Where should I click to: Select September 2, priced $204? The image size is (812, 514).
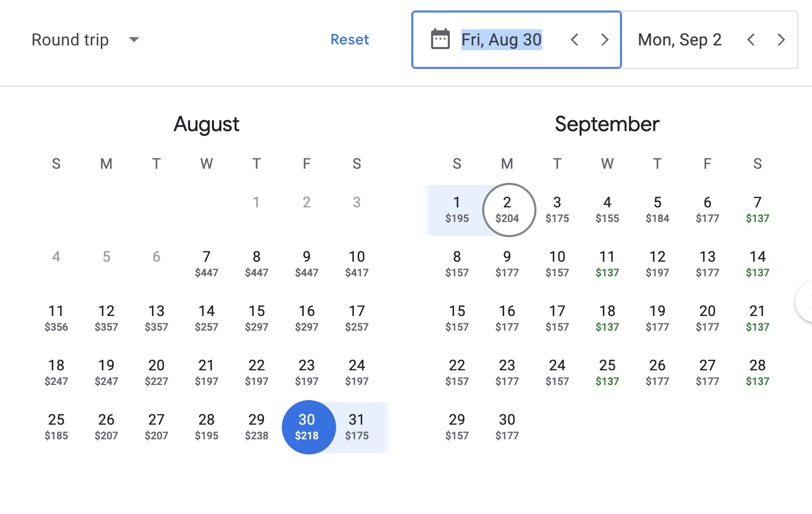tap(507, 209)
